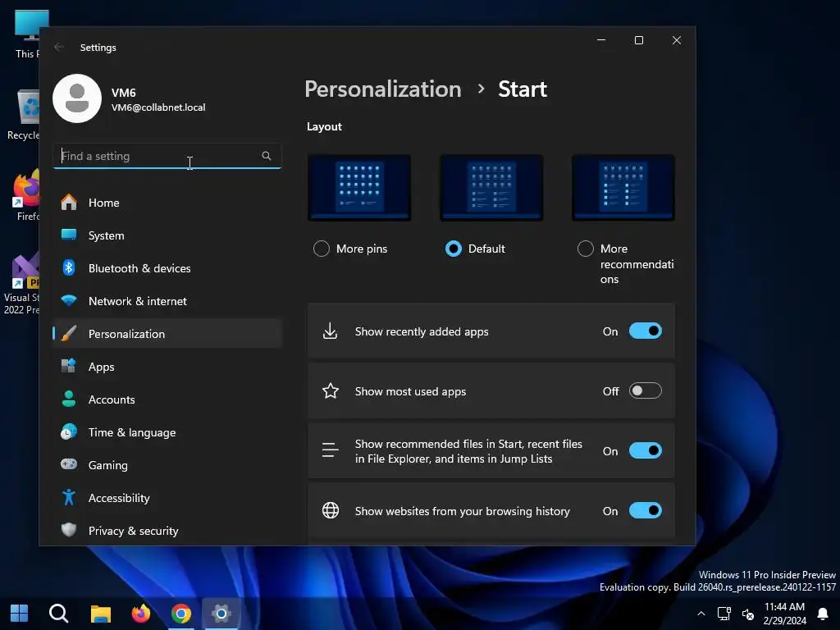Click the Settings gear on the taskbar
Image resolution: width=840 pixels, height=630 pixels.
pyautogui.click(x=221, y=614)
